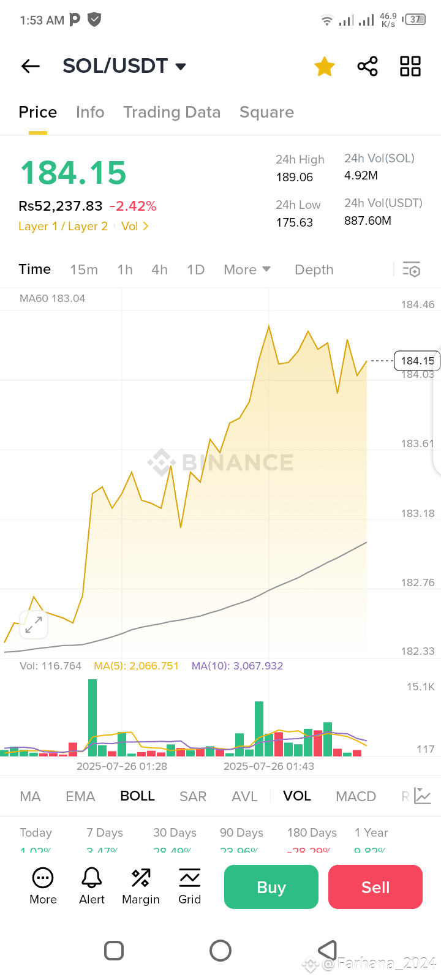441x980 pixels.
Task: Toggle the MACD indicator
Action: 356,796
